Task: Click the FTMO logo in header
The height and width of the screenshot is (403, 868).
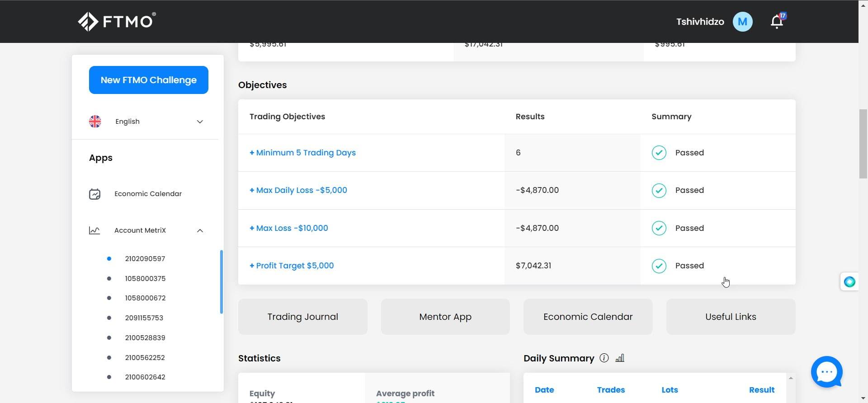Action: 117,21
